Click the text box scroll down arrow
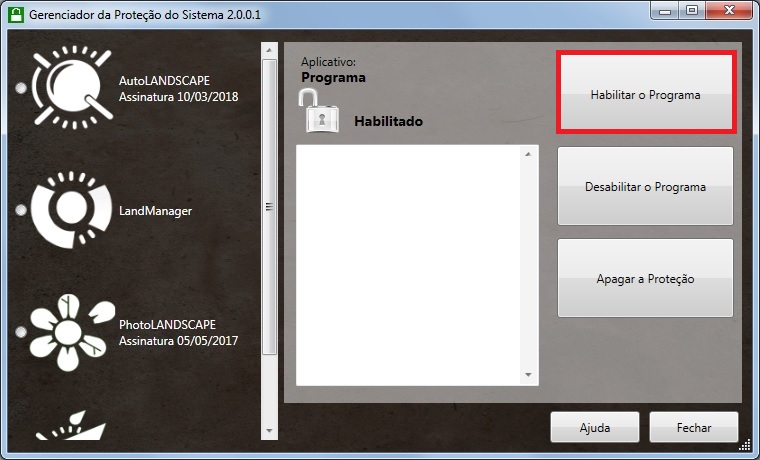Screen dimensions: 760x460 (529, 375)
